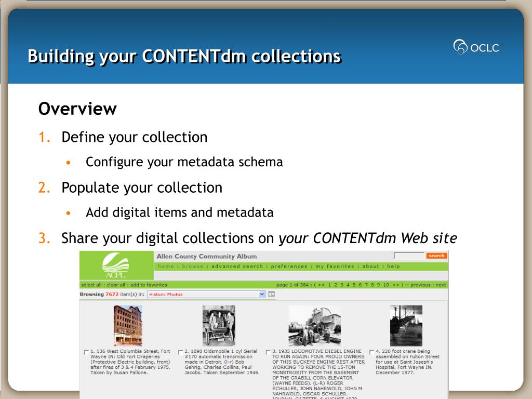Check the box for item 3 locomotive engine
The width and height of the screenshot is (532, 399).
click(x=268, y=352)
